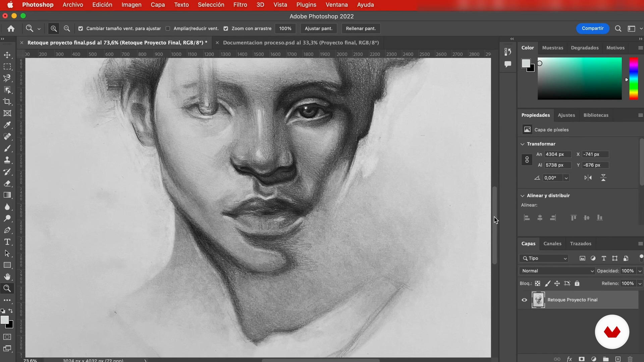The width and height of the screenshot is (644, 362).
Task: Open the Muestras panel tab
Action: (x=552, y=48)
